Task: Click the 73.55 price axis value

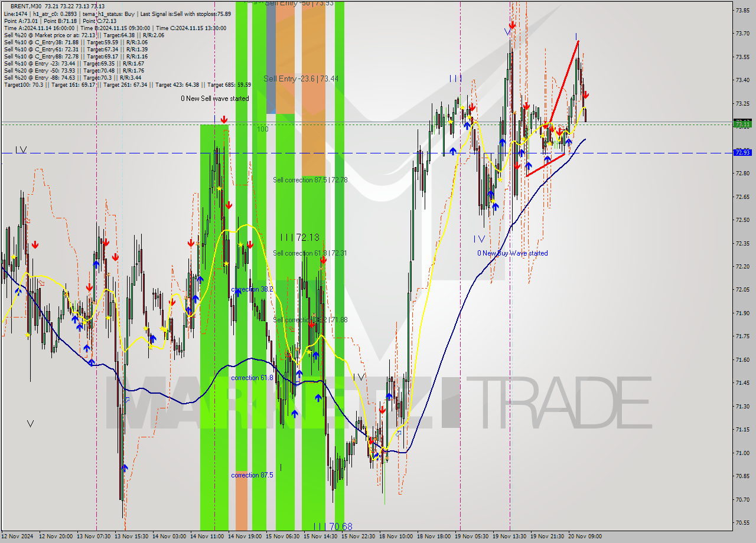Action: [x=742, y=57]
